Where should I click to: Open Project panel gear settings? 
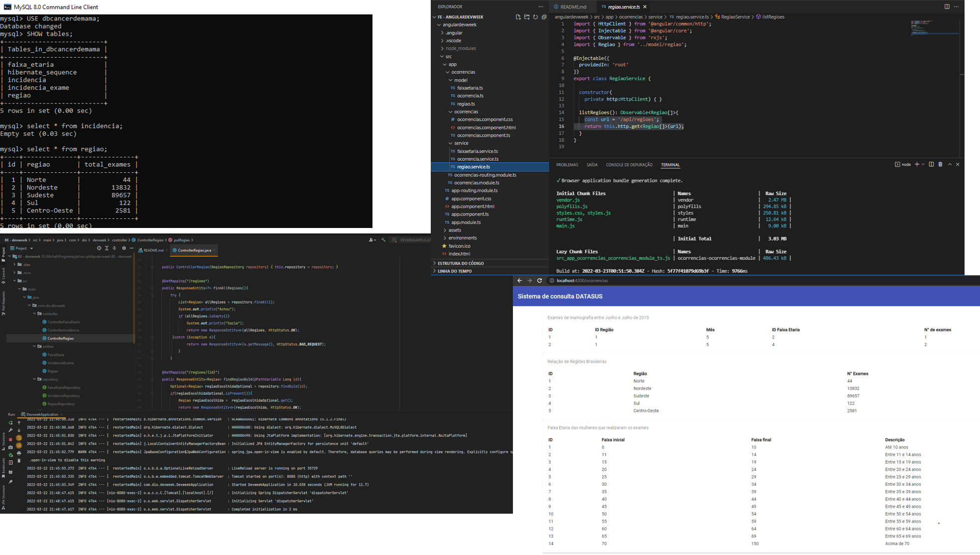[x=124, y=248]
